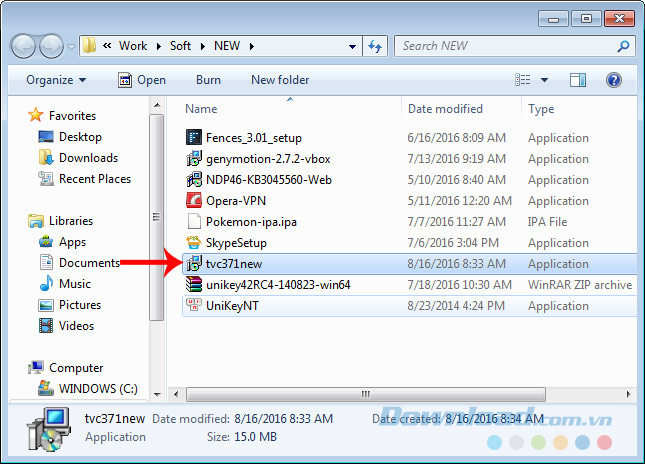Image resolution: width=645 pixels, height=464 pixels.
Task: Expand the arrow after NEW breadcrumb
Action: tap(251, 46)
